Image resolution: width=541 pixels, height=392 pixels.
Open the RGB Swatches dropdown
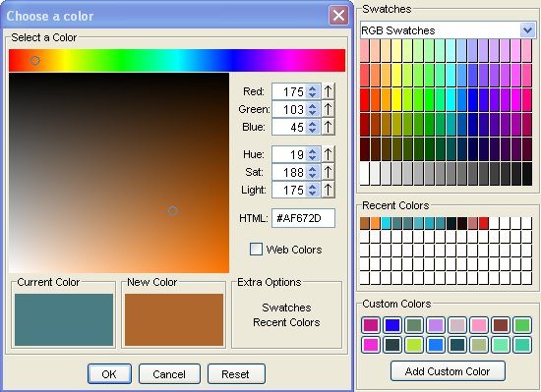(x=527, y=30)
